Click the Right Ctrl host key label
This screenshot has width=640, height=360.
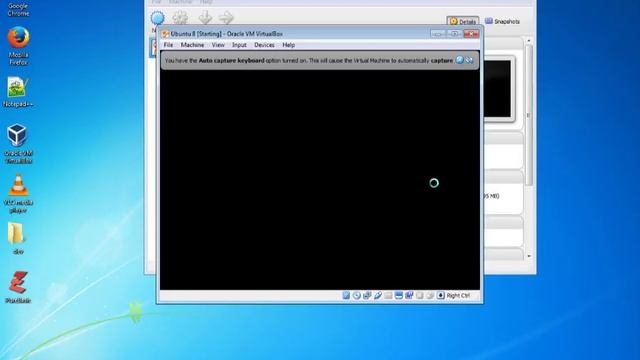458,295
